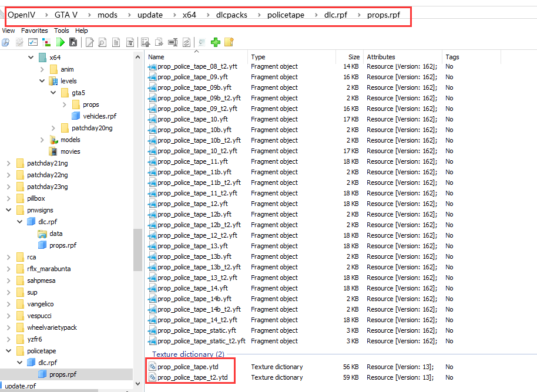Sort by the Attributes column header

click(402, 57)
